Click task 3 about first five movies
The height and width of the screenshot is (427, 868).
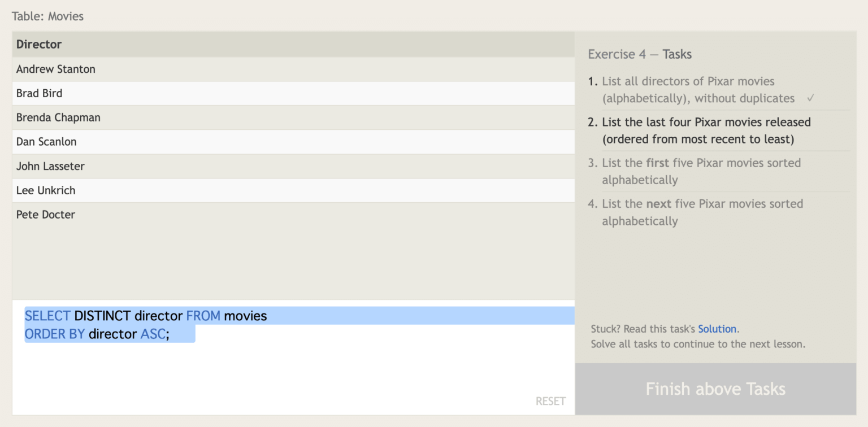point(701,171)
